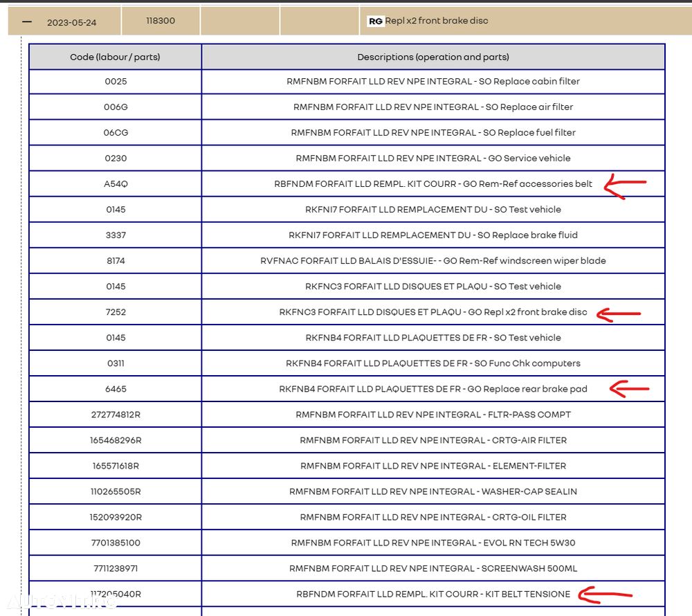
Task: Click header summary 'Repl x2 front brake disc'
Action: pos(437,21)
